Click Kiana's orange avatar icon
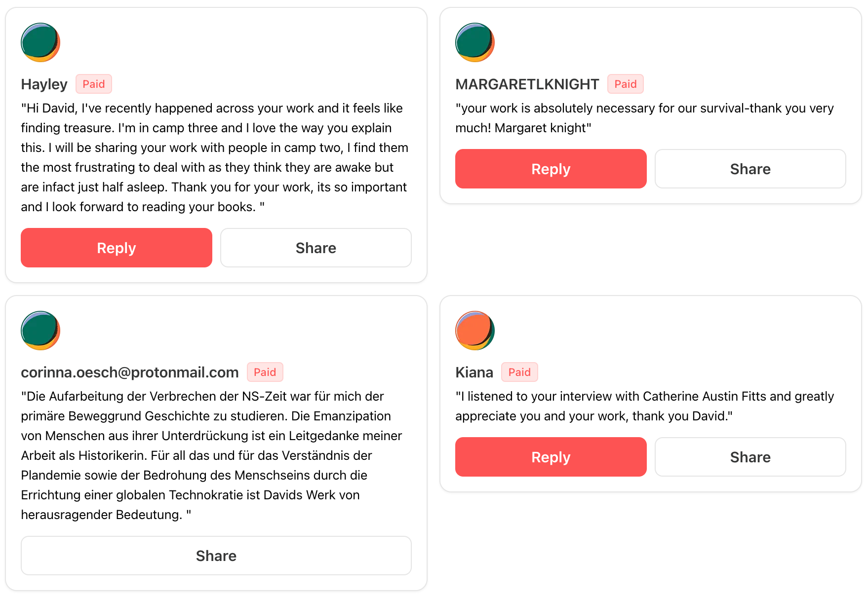This screenshot has width=868, height=597. point(474,331)
